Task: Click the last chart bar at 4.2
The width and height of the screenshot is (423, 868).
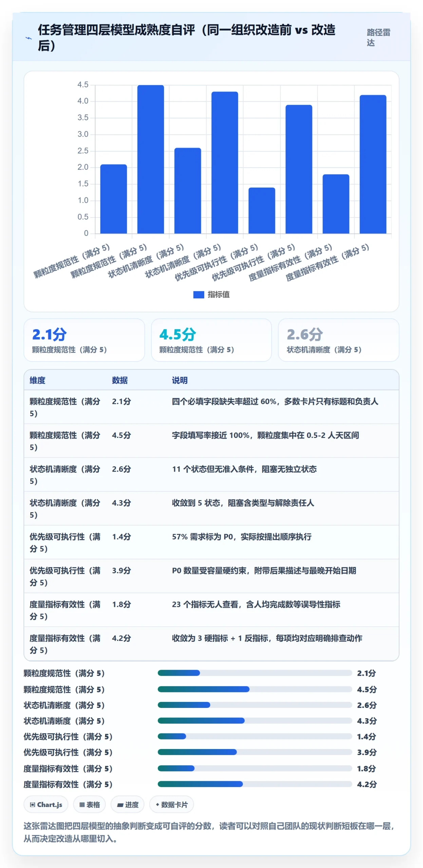Action: click(x=373, y=164)
